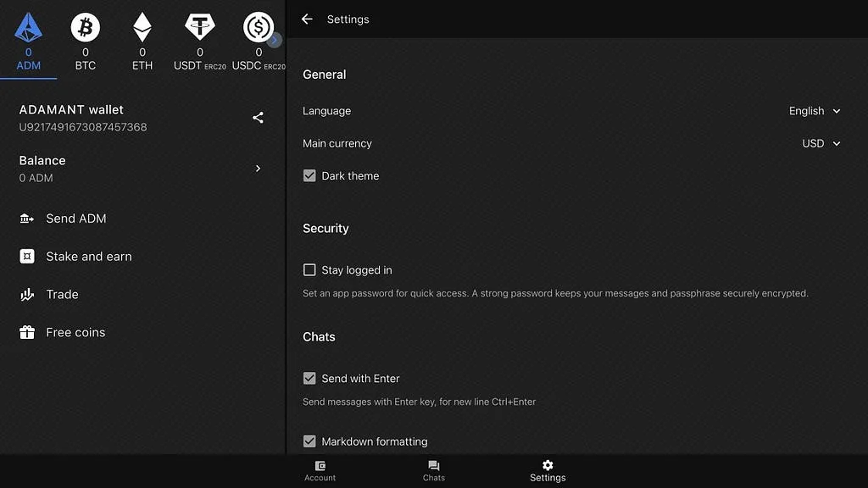The width and height of the screenshot is (868, 488).
Task: Click the Settings header title
Action: coord(348,19)
